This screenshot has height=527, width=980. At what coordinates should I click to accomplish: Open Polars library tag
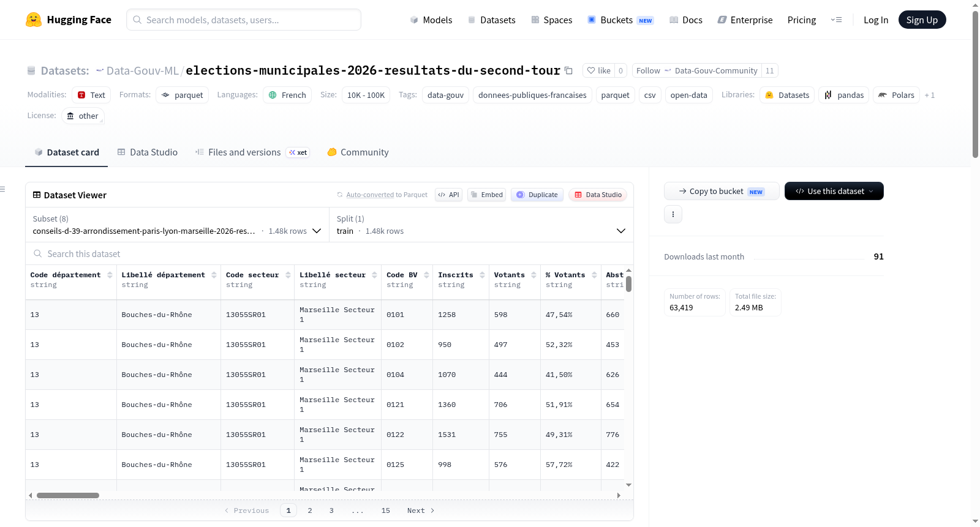[896, 95]
